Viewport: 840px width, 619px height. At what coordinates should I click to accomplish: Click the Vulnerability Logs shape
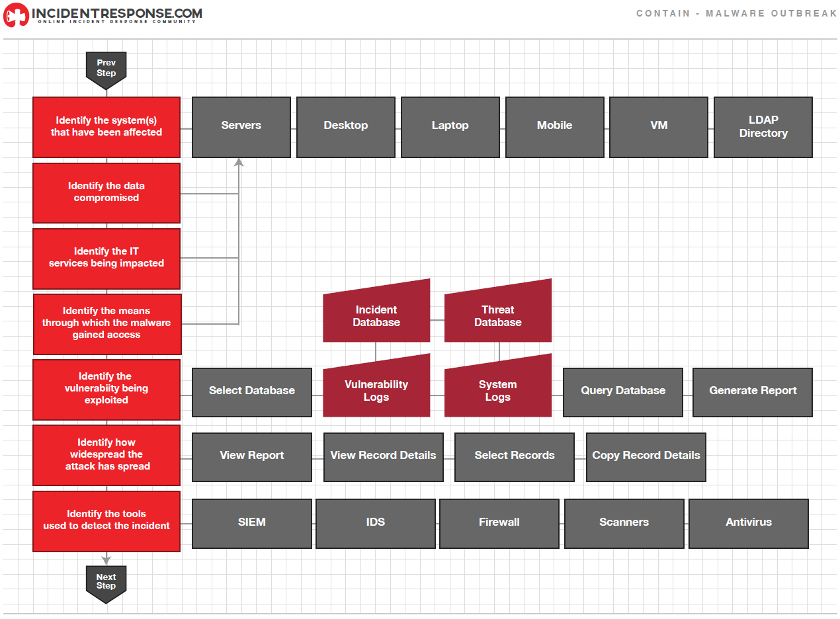click(376, 390)
